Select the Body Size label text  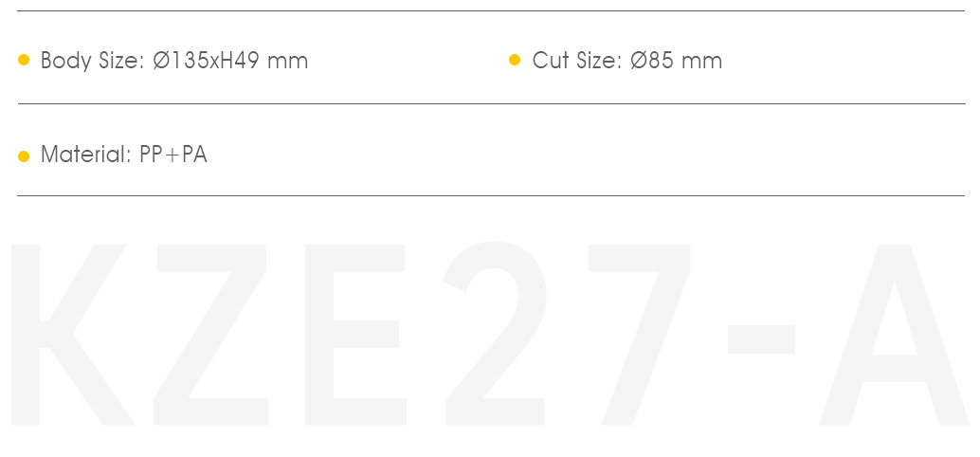pyautogui.click(x=93, y=61)
